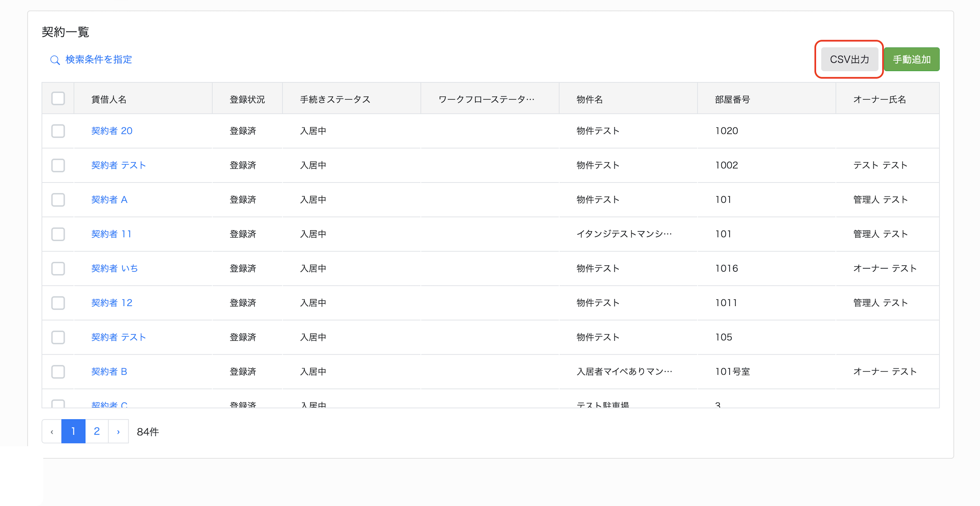Check the row for 契約者 A
980x506 pixels.
58,200
